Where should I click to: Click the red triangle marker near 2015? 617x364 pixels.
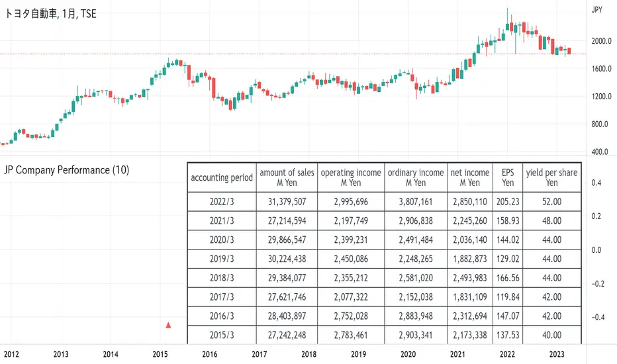(168, 325)
